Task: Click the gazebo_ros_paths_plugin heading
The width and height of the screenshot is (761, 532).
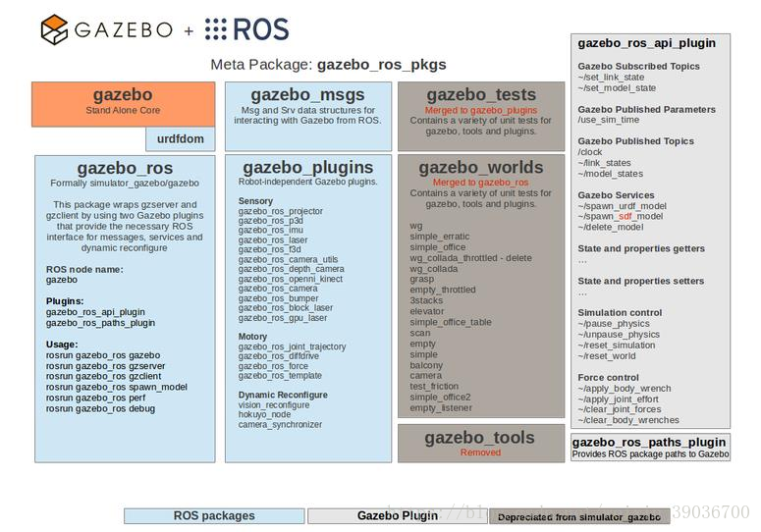Action: pos(649,443)
